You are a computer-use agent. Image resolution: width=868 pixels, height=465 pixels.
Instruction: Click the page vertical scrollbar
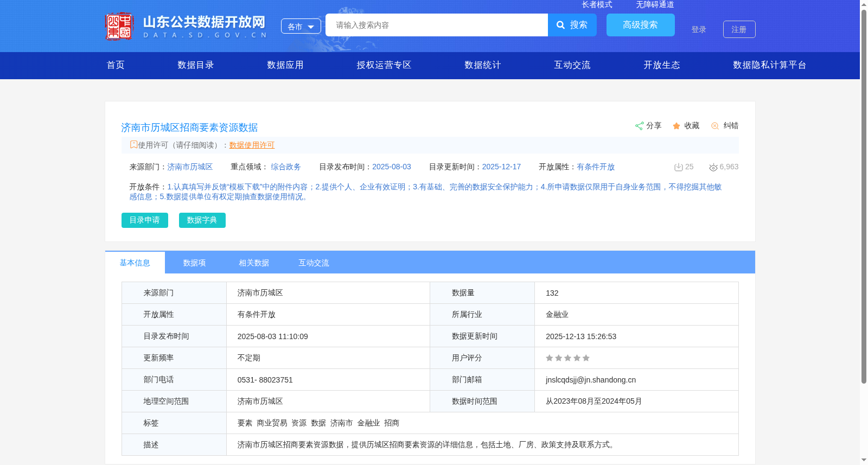pos(864,195)
